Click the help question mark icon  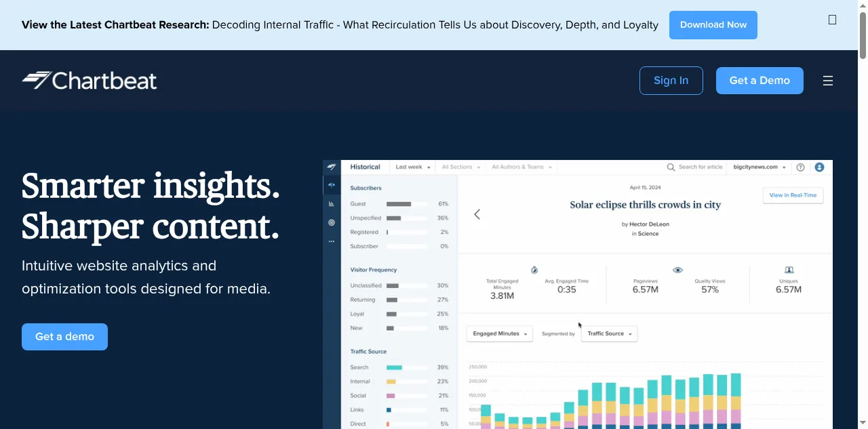click(x=800, y=167)
